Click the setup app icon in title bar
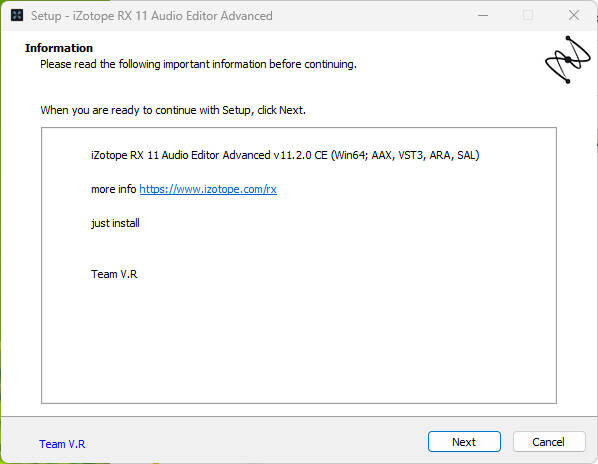Screen dimensions: 598x464 point(17,16)
